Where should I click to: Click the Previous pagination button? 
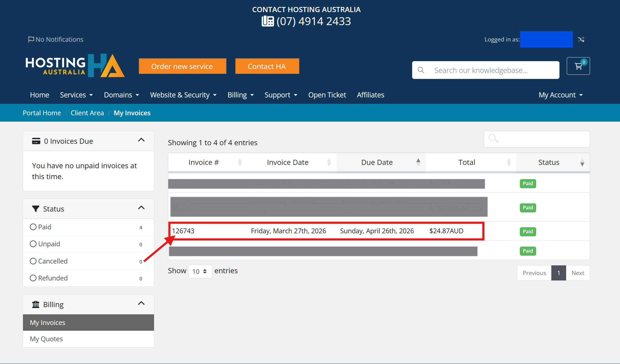coord(534,273)
